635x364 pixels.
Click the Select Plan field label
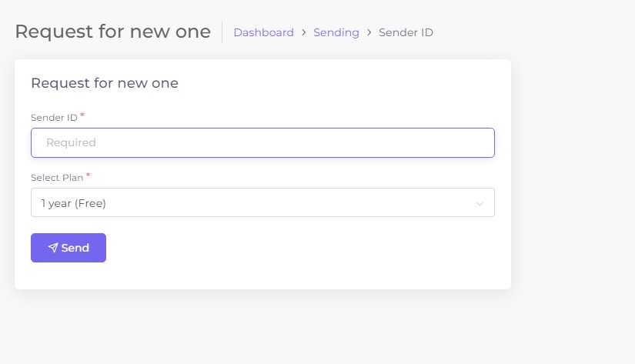57,178
